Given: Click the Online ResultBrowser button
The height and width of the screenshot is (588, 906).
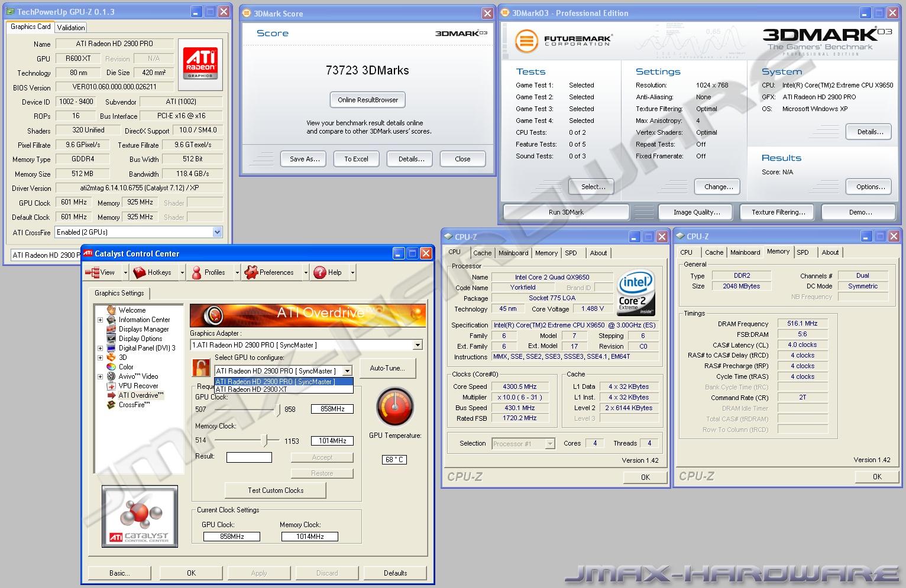Looking at the screenshot, I should (x=368, y=100).
